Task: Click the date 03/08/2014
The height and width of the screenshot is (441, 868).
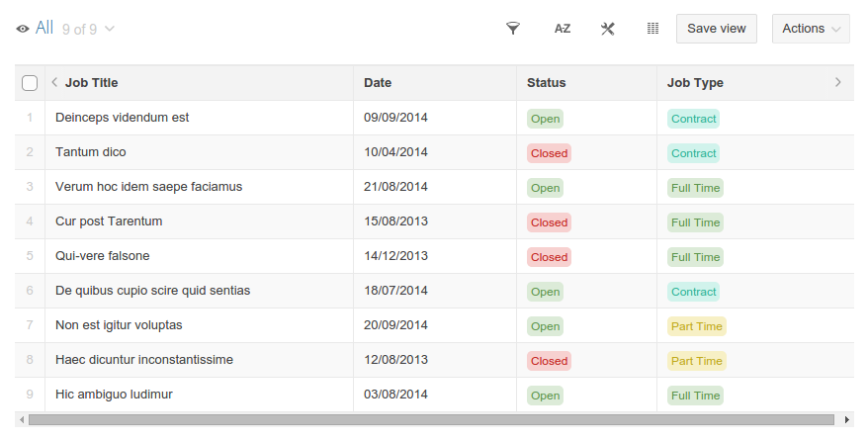Action: [x=395, y=394]
